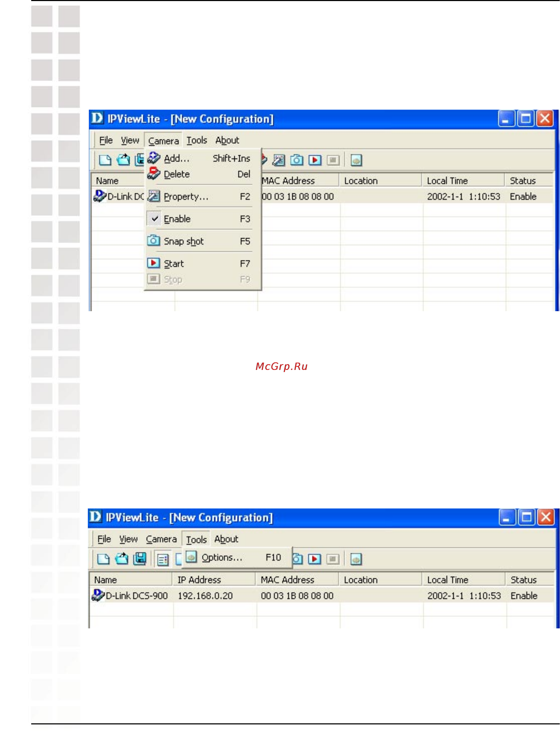Screen dimensions: 560x732
Task: Click IP Address column header in lower window
Action: (214, 580)
